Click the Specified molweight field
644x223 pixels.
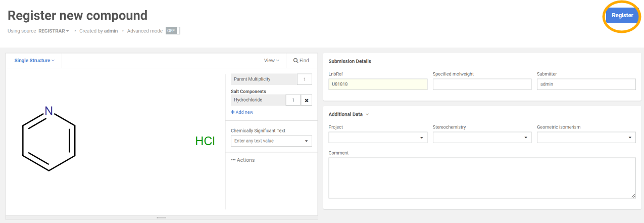tap(482, 84)
